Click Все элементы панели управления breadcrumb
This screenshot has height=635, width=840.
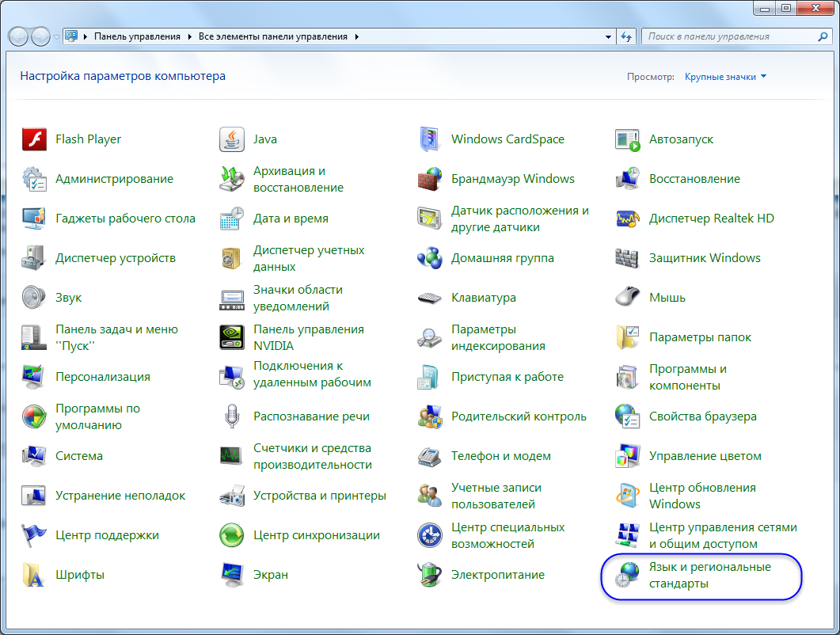[272, 36]
